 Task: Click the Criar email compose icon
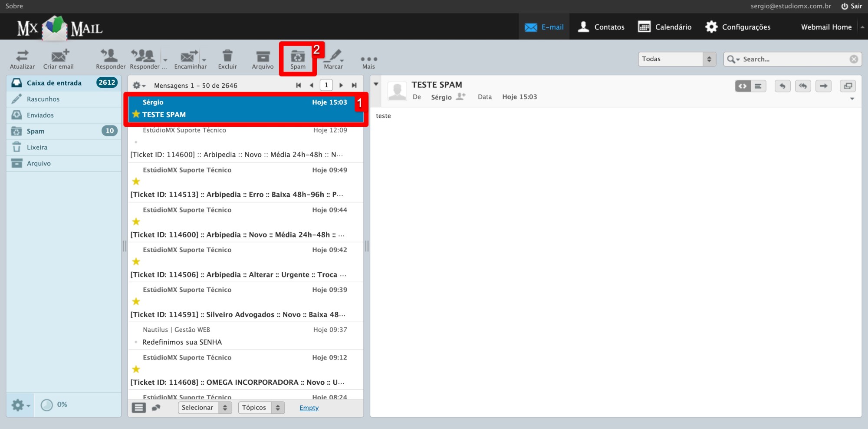click(x=59, y=59)
